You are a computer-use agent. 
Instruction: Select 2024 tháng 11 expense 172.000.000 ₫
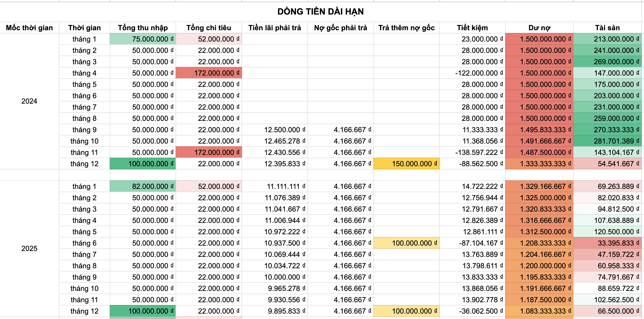click(209, 152)
